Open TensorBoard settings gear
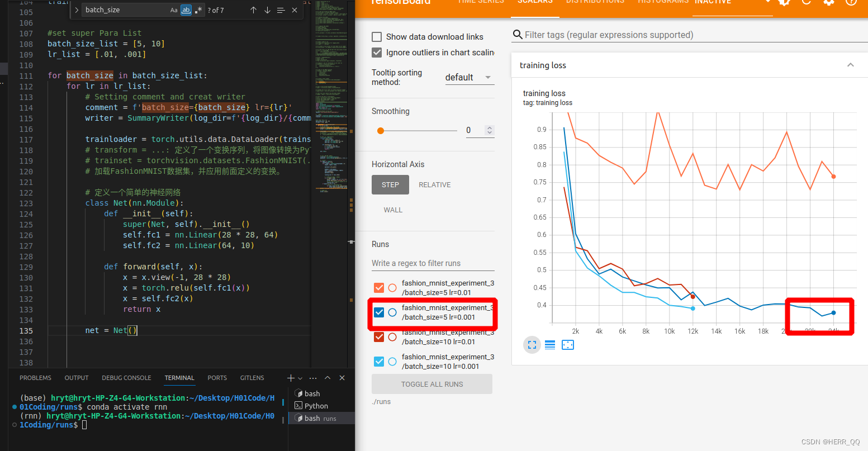The image size is (868, 451). click(829, 2)
